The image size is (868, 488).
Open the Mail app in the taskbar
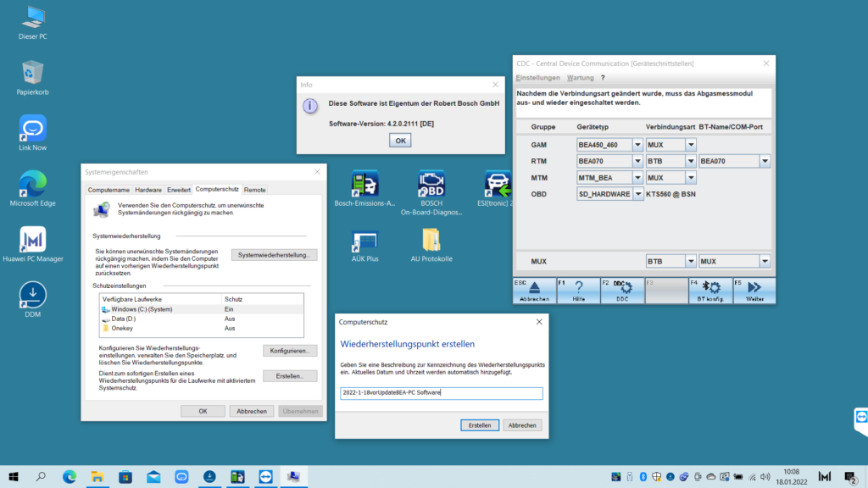(x=153, y=476)
